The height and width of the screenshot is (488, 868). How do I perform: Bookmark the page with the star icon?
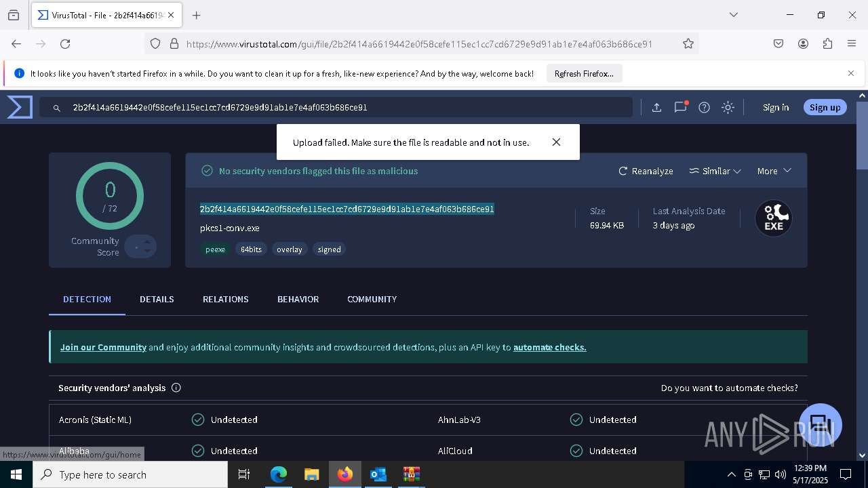(x=688, y=43)
